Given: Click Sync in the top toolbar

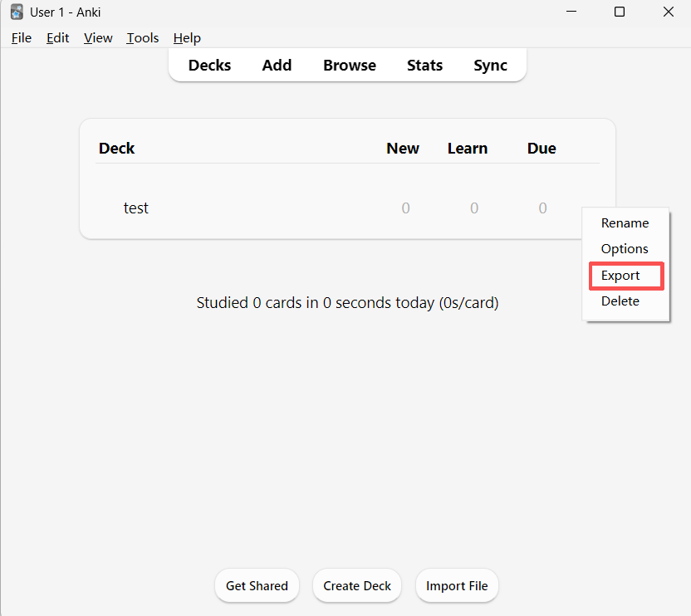Looking at the screenshot, I should click(x=490, y=66).
